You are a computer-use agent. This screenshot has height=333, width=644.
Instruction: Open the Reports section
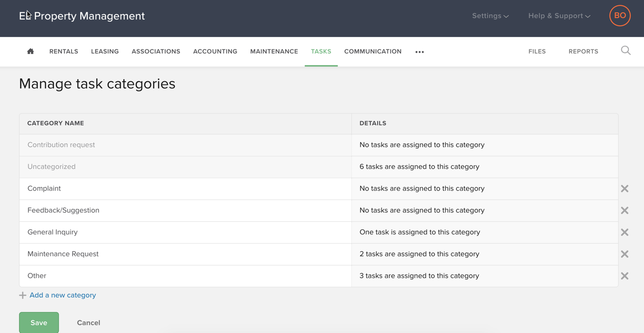tap(583, 51)
